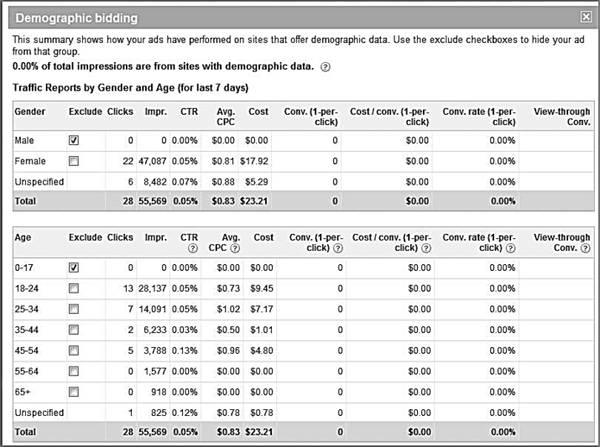Uncheck the Male exclude checkbox

(74, 140)
